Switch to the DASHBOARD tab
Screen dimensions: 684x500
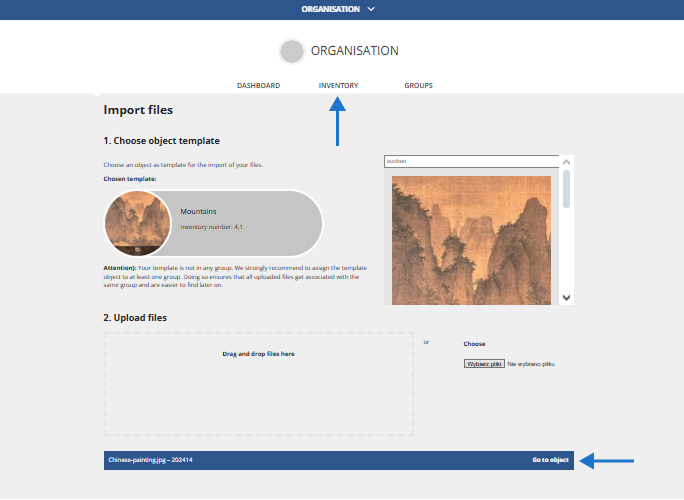click(x=258, y=86)
